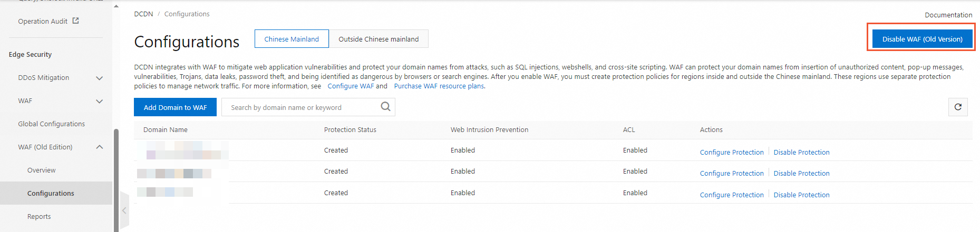Switch to Outside Chinese mainland tab

(x=379, y=39)
